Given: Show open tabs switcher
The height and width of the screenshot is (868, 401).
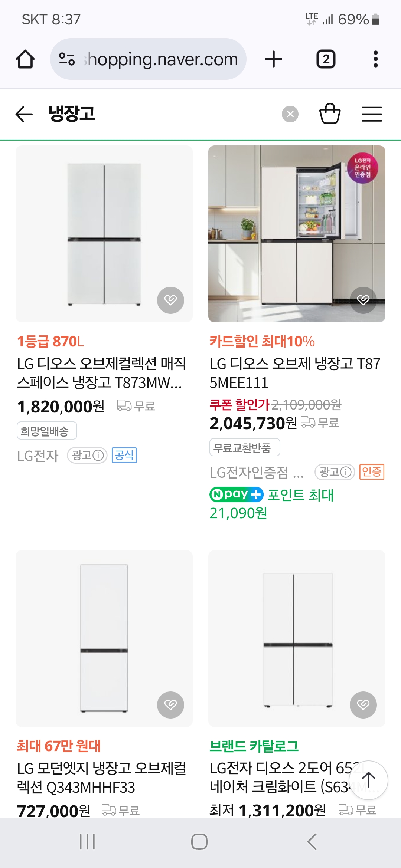Looking at the screenshot, I should point(326,59).
